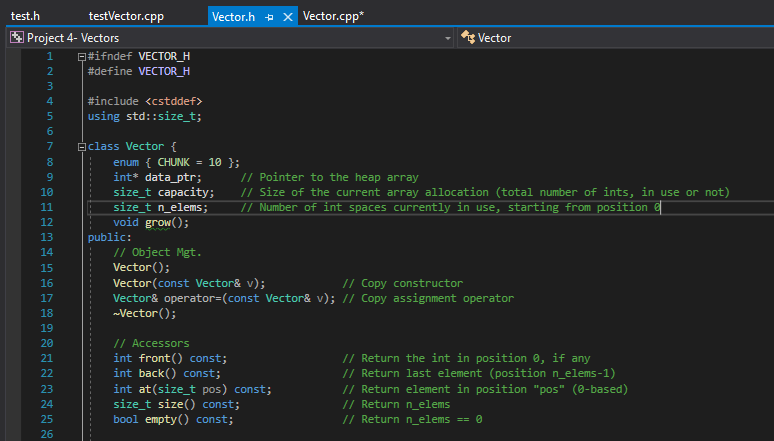Screen dimensions: 774x441
Task: Click the ~Vector() destructor declaration
Action: (144, 314)
